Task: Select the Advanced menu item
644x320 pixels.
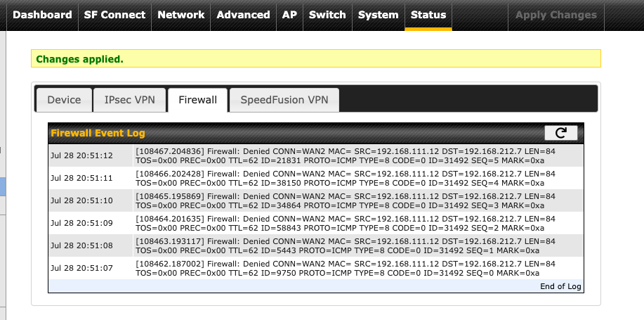Action: pos(243,15)
